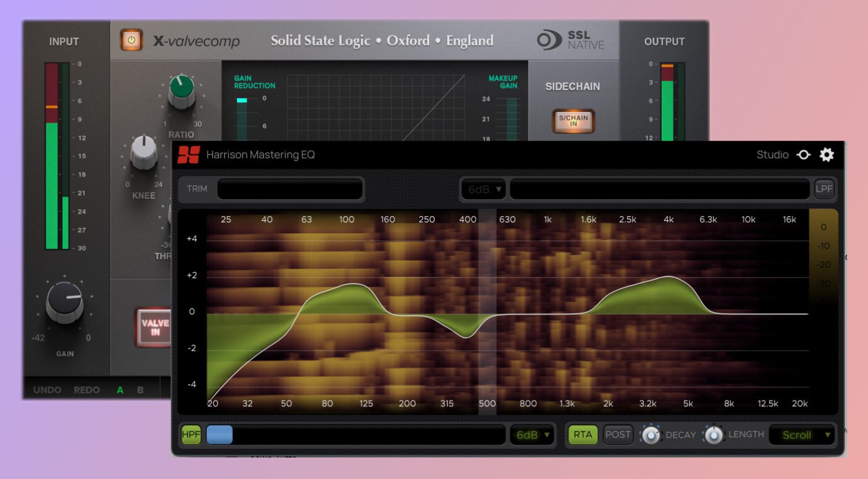The width and height of the screenshot is (868, 479).
Task: Open Harrison EQ settings via the gear icon
Action: click(x=827, y=154)
